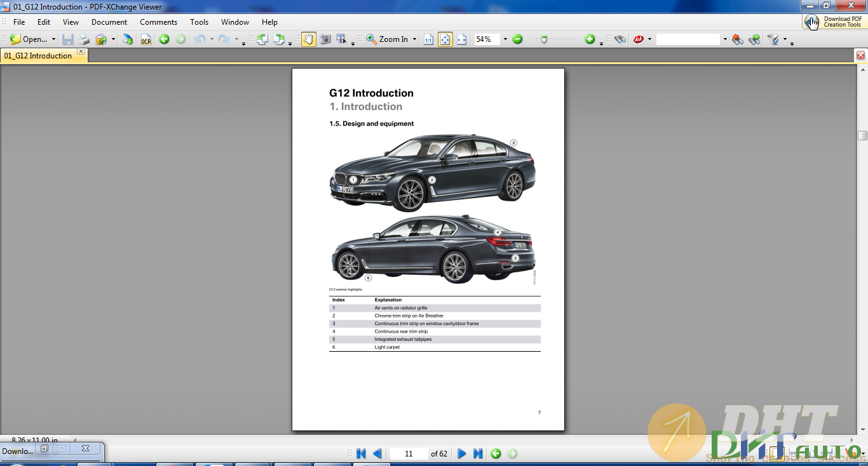Click the blue download-arrow document icon before OCR

point(128,39)
